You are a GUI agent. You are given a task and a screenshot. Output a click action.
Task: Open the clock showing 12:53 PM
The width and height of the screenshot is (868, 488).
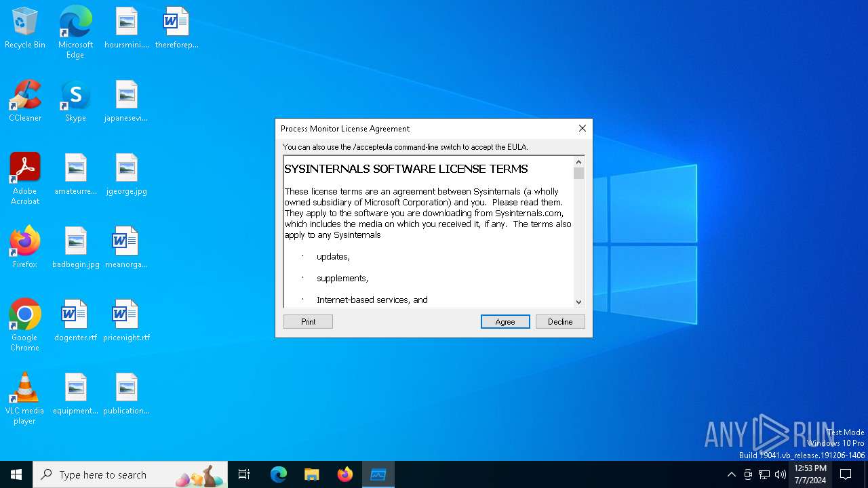pos(810,474)
